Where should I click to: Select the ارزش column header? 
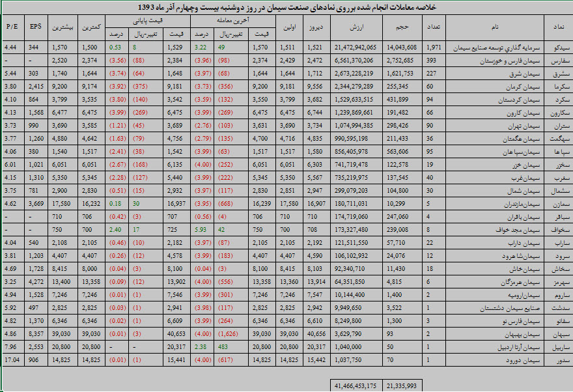click(x=357, y=27)
